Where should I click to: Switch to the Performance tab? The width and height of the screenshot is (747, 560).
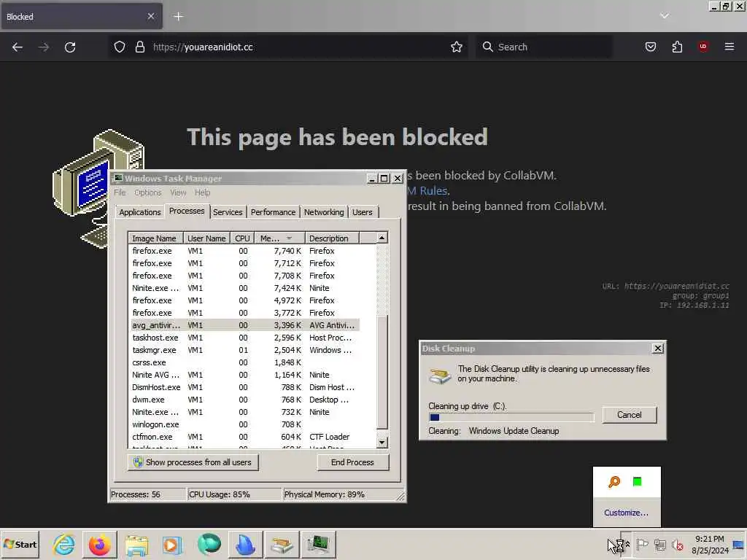tap(273, 212)
